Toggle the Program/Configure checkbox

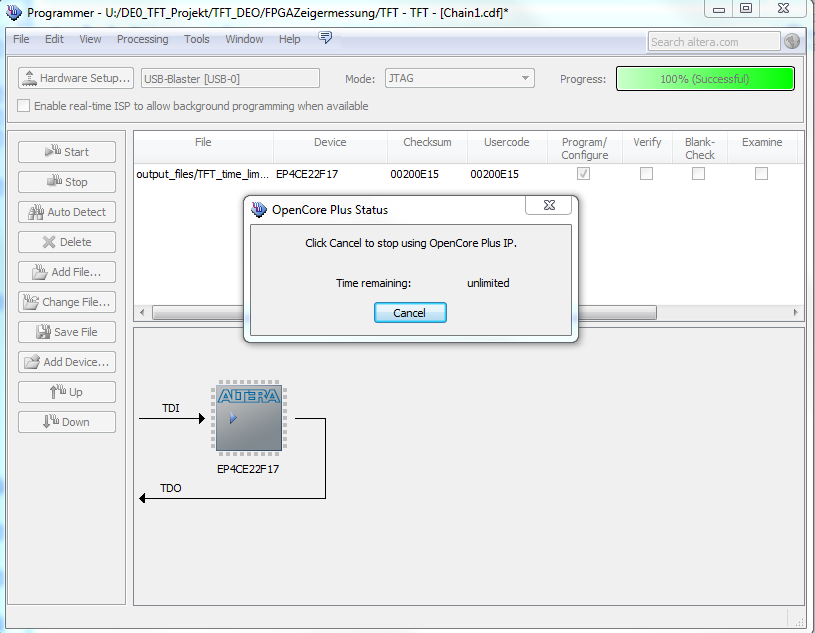tap(583, 174)
